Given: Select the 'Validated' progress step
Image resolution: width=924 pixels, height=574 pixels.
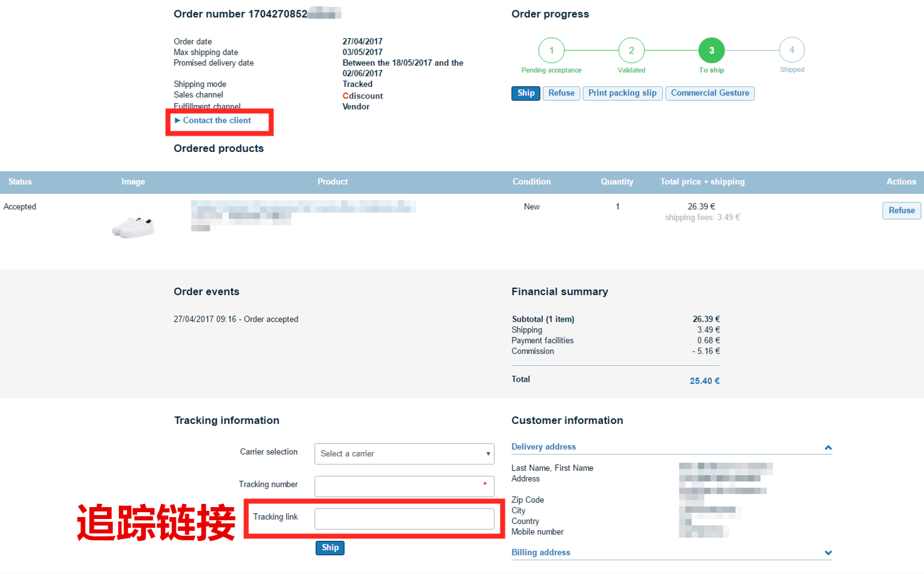Looking at the screenshot, I should 631,50.
